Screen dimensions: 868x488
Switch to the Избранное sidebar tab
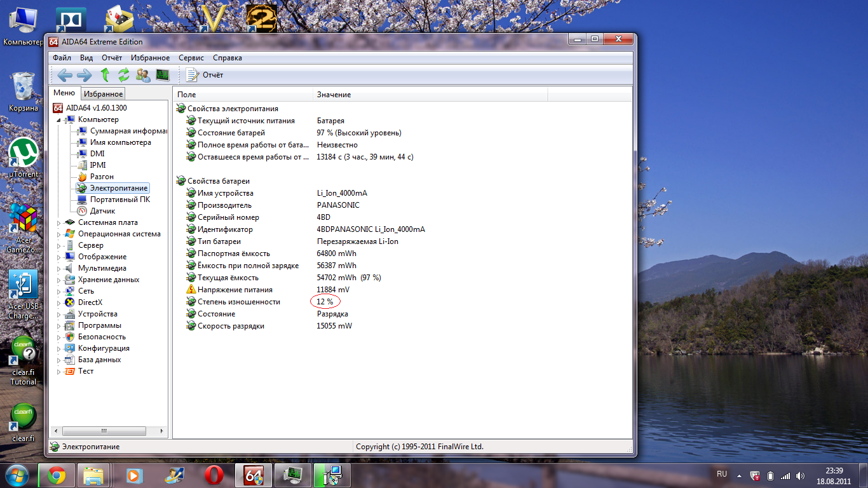click(104, 94)
